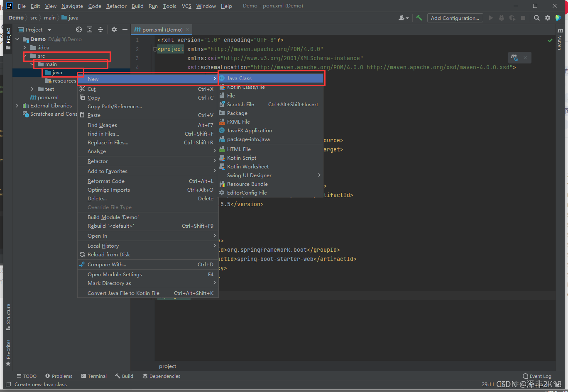Select File from the New submenu
Image resolution: width=568 pixels, height=392 pixels.
271,96
